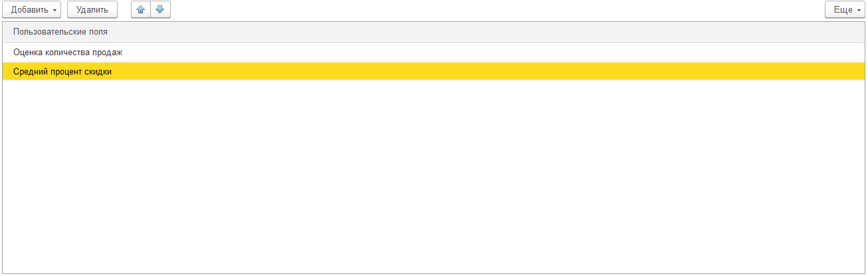868x276 pixels.
Task: Click empty area below the field list
Action: pos(434,176)
